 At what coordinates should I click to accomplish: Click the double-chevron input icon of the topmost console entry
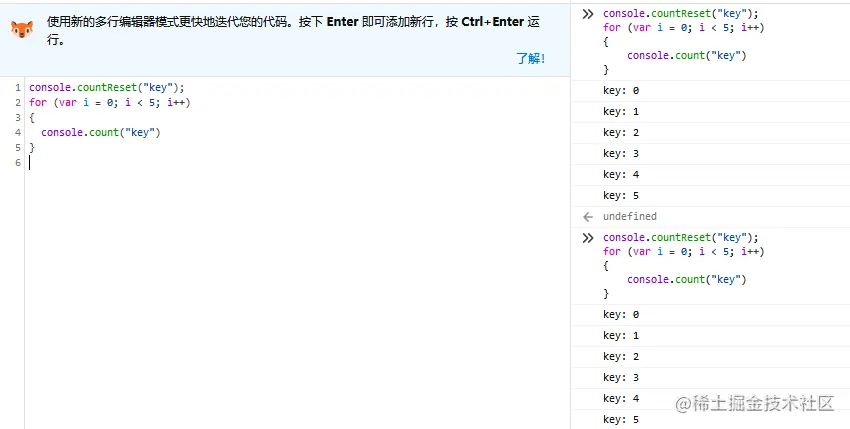(x=588, y=14)
